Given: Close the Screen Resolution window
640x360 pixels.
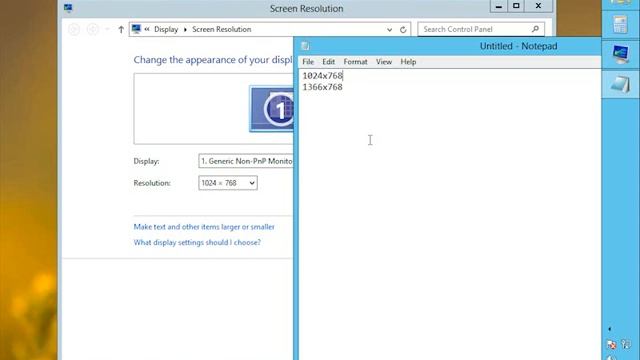Looking at the screenshot, I should [x=538, y=6].
